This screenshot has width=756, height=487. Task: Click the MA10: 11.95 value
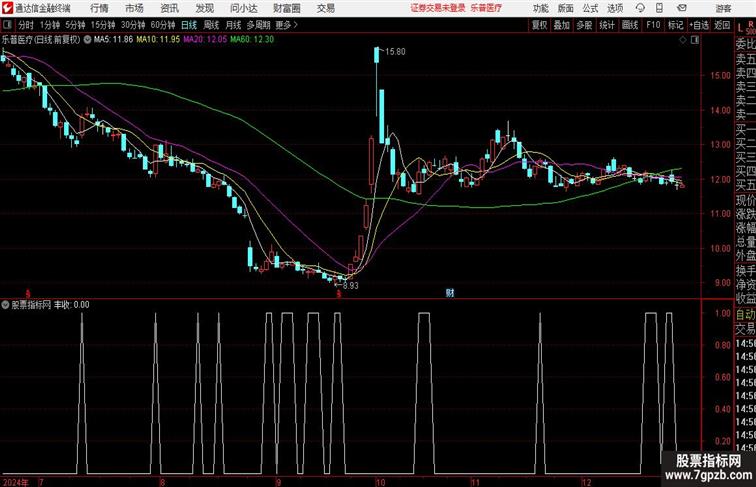tap(158, 40)
